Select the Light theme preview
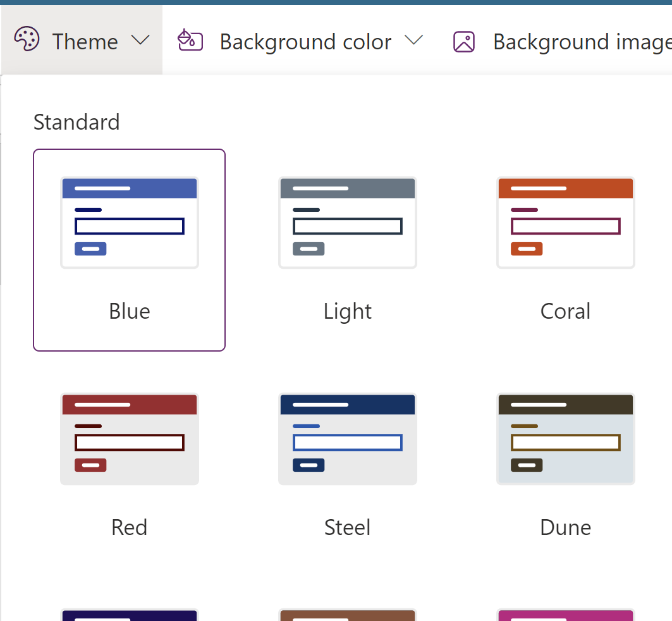Screen dimensions: 672x621 (347, 222)
